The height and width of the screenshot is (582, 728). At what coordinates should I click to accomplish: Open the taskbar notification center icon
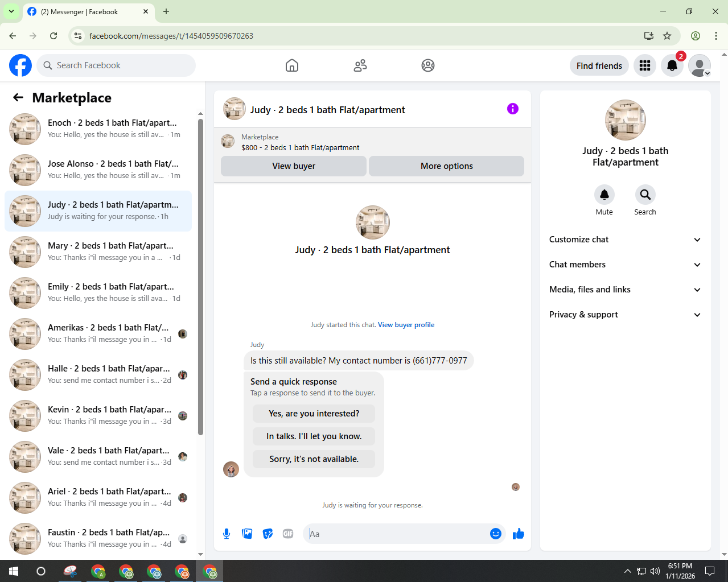tap(710, 571)
